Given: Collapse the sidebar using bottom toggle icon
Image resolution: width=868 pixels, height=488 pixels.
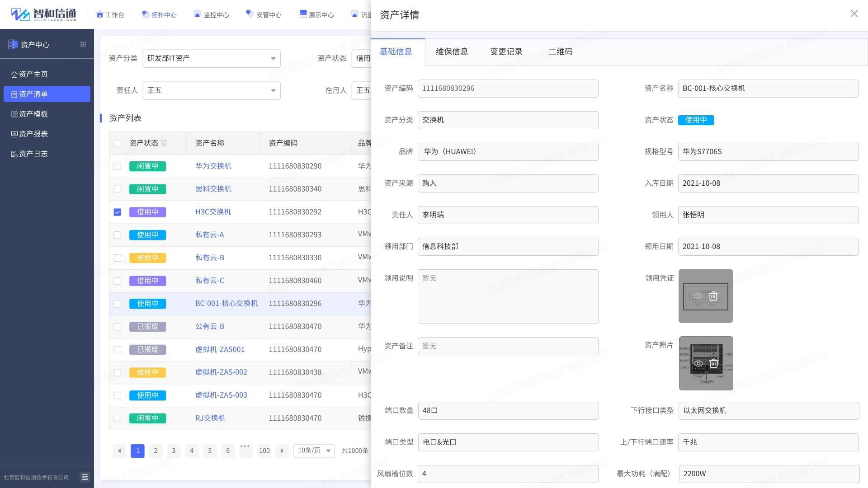Looking at the screenshot, I should pyautogui.click(x=85, y=477).
